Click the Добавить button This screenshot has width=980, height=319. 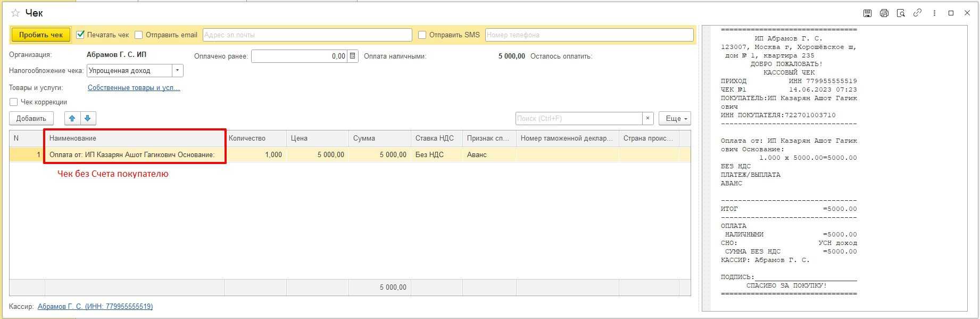coord(31,118)
